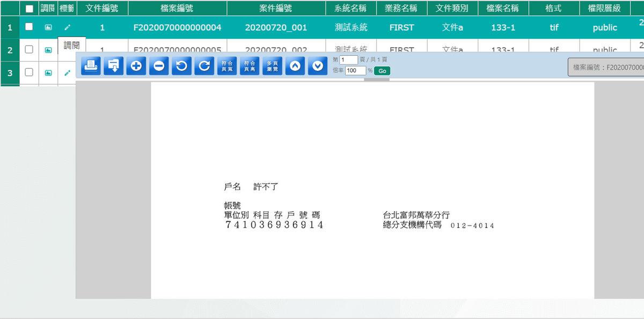Screen dimensions: 644x319
Task: Click the 檔案編號 field in viewer toolbar
Action: pos(606,67)
